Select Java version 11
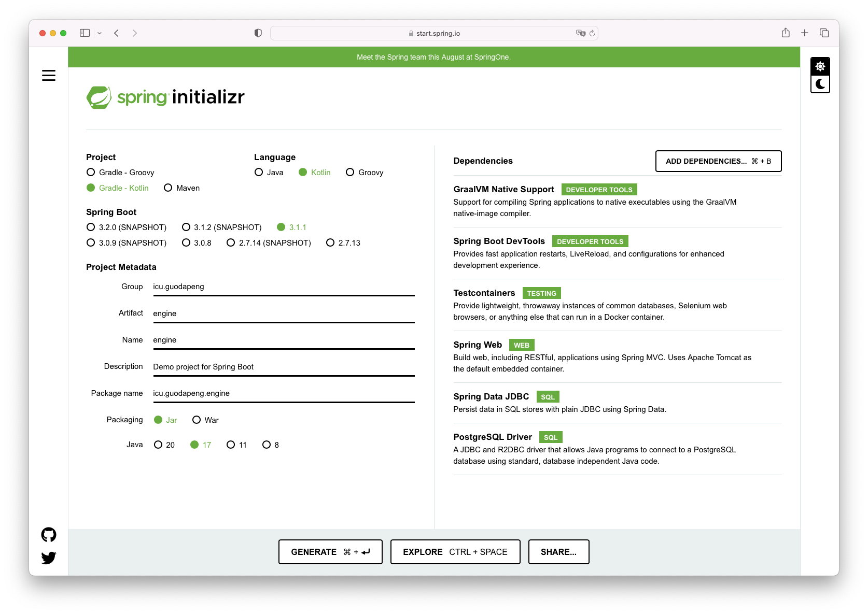868x614 pixels. point(236,445)
